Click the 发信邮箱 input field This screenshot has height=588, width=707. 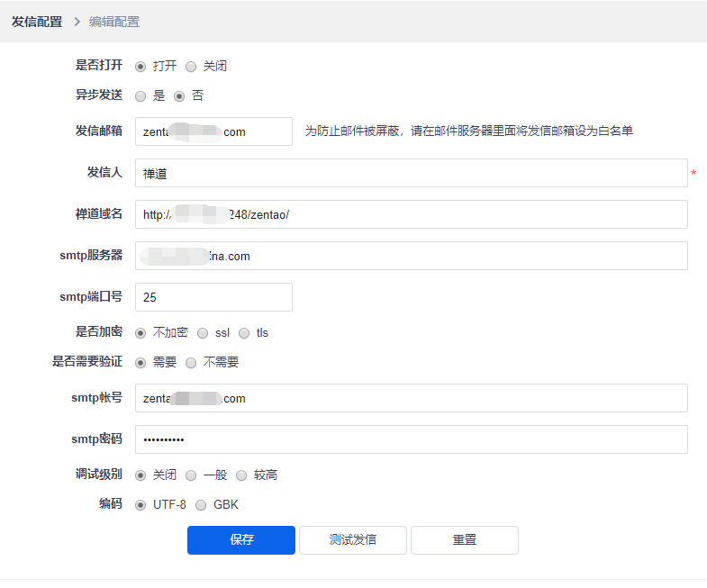click(x=213, y=131)
